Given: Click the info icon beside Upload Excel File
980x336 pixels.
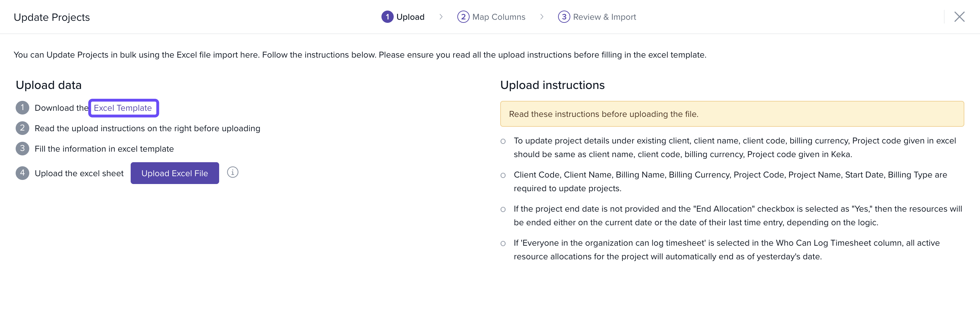Looking at the screenshot, I should click(232, 172).
